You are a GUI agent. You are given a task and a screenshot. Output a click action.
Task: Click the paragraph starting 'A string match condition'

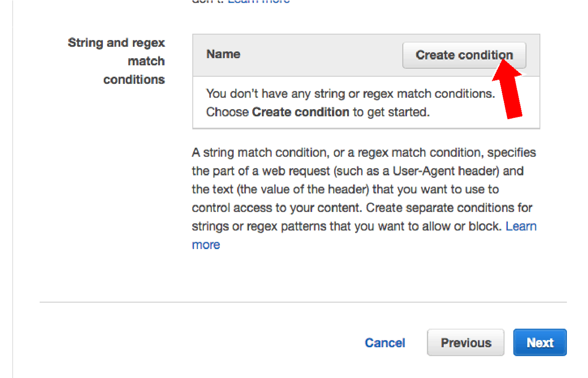(364, 198)
